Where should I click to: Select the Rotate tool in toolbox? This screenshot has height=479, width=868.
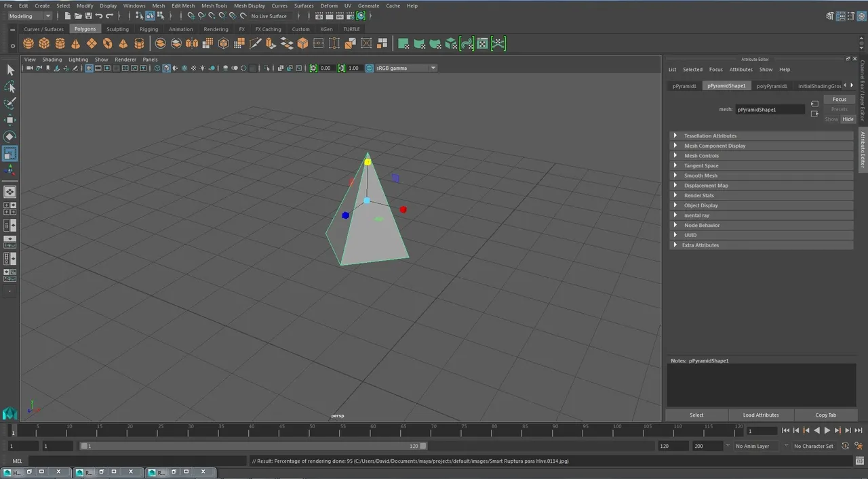[x=10, y=137]
